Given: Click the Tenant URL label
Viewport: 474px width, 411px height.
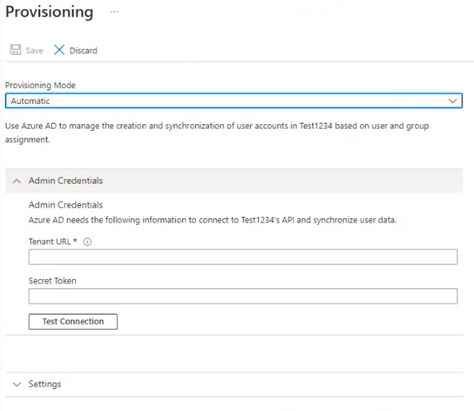Looking at the screenshot, I should [x=49, y=241].
